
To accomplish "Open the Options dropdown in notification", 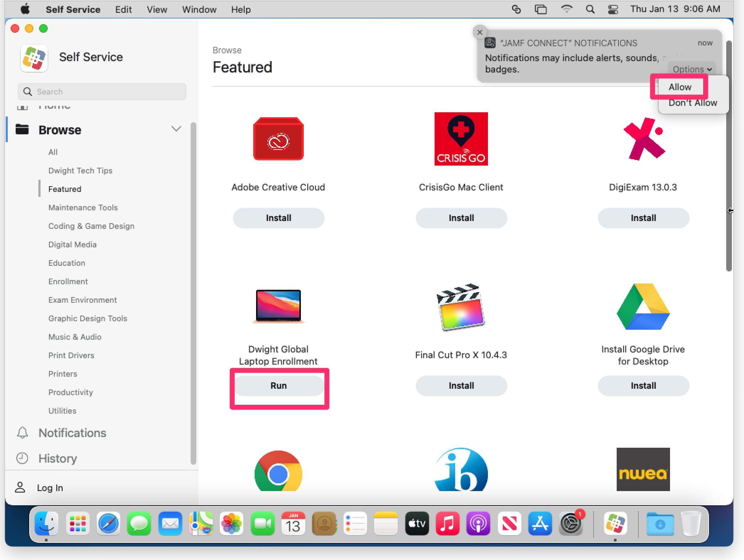I will coord(692,69).
